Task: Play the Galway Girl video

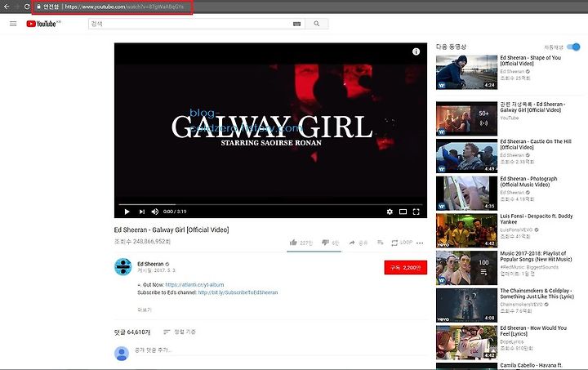Action: [x=127, y=212]
